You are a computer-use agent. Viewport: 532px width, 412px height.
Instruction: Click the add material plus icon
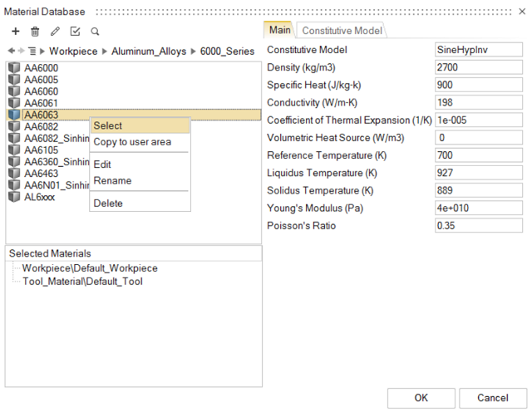click(x=15, y=32)
